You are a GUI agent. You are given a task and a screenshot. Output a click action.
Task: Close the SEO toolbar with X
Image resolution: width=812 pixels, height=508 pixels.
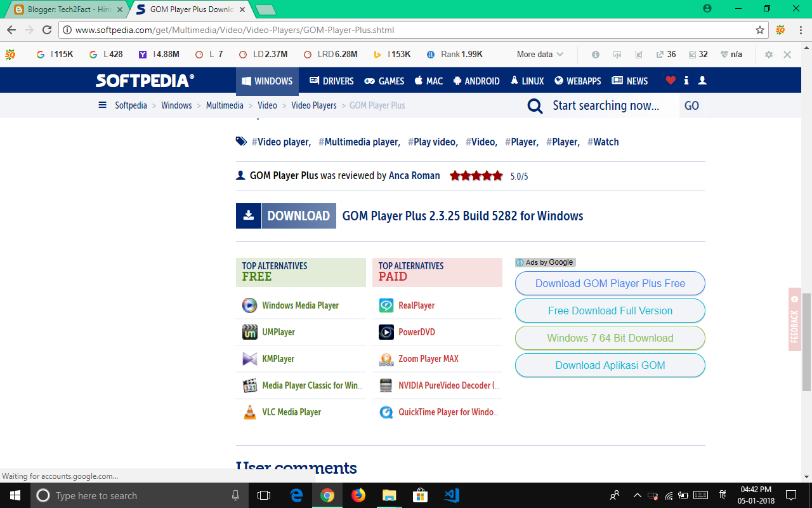click(x=787, y=55)
